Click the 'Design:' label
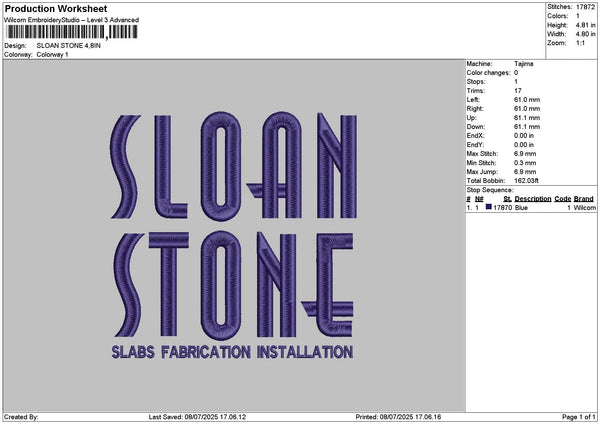The image size is (600, 424). 15,46
